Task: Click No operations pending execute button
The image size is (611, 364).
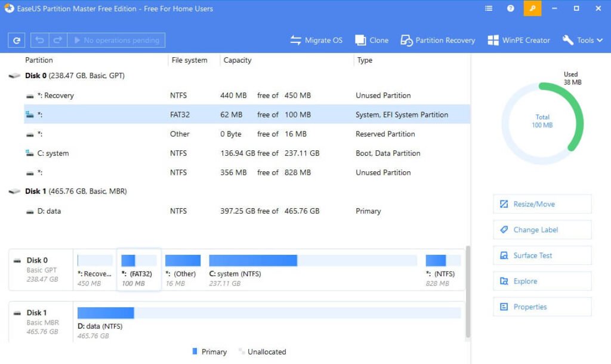Action: [116, 40]
